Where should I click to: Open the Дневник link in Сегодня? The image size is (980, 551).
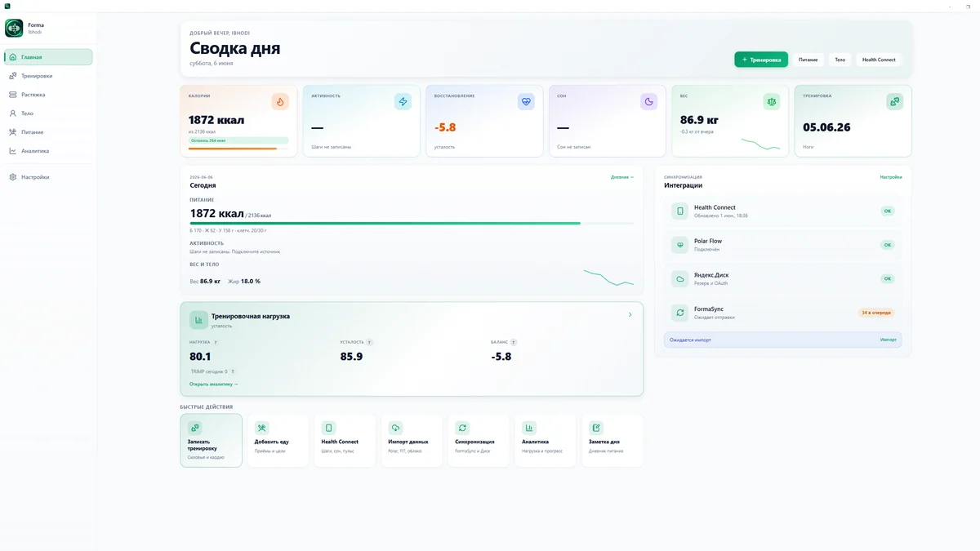click(622, 177)
